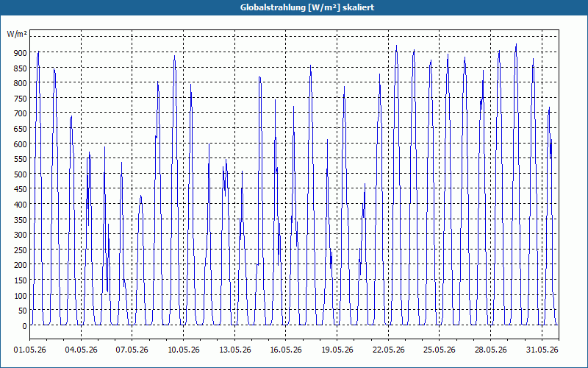Click the 900 y-axis value
588x368 pixels.
point(20,53)
